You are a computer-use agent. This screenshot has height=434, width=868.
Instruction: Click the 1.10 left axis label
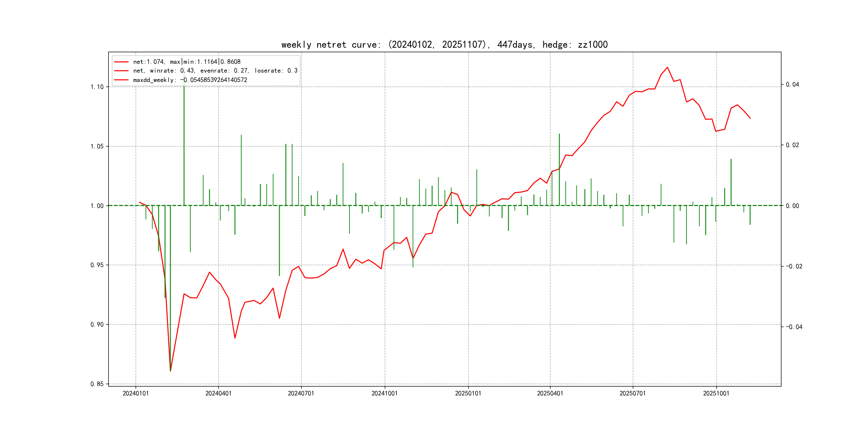(97, 87)
